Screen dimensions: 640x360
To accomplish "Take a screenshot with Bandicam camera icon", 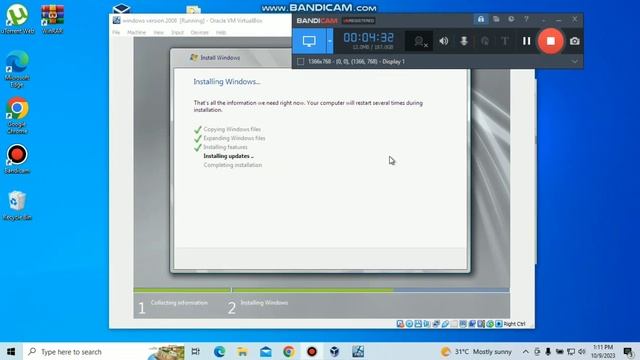I will (x=574, y=41).
